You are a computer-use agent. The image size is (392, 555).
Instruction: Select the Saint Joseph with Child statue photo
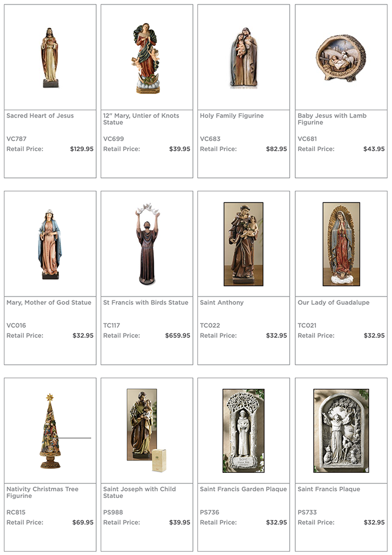pos(147,430)
